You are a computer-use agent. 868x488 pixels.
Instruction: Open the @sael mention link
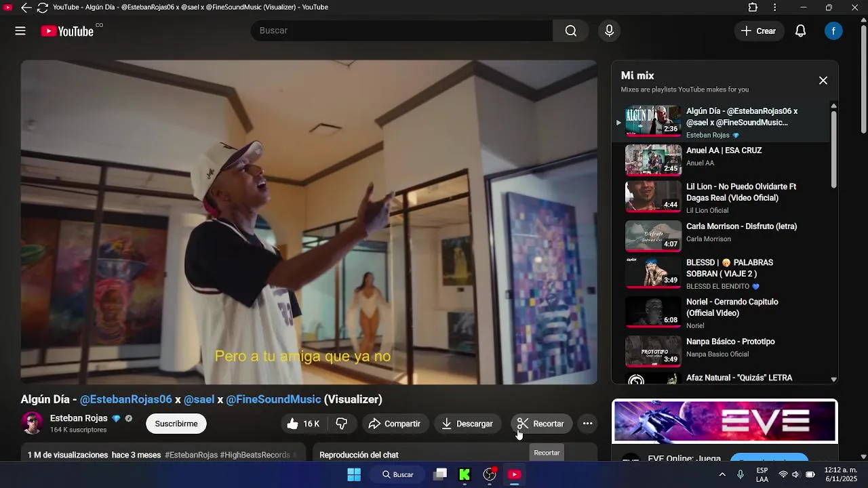click(199, 399)
